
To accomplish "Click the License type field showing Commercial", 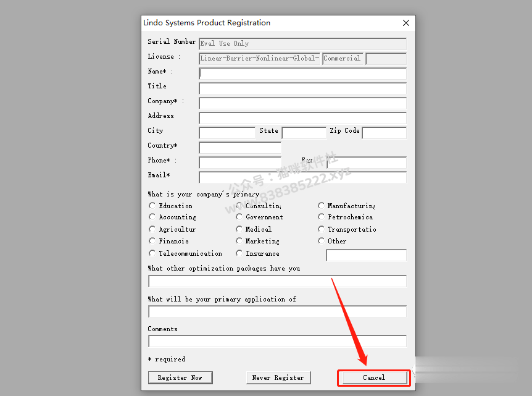I will (343, 59).
